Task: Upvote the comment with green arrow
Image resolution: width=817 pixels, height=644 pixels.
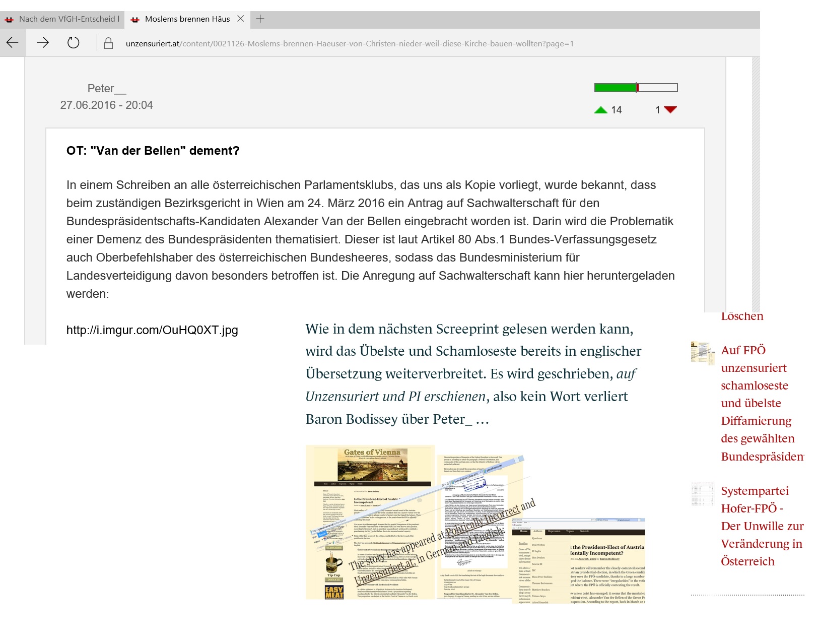Action: 600,110
